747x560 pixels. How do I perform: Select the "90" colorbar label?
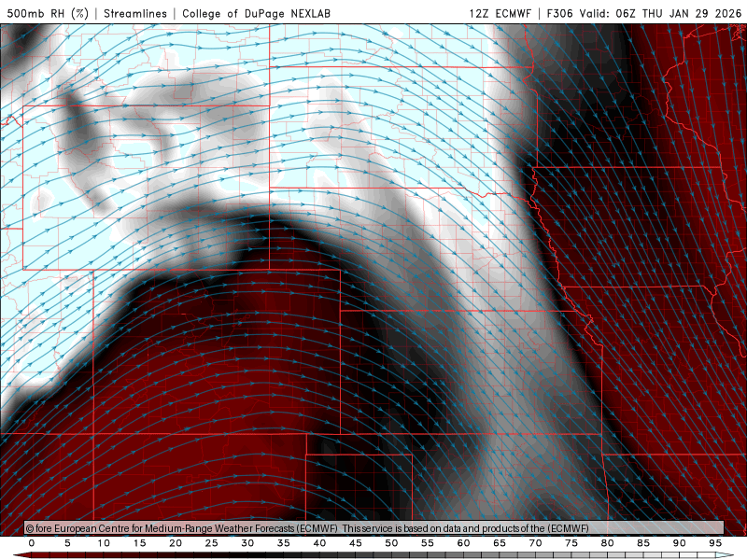(x=680, y=543)
